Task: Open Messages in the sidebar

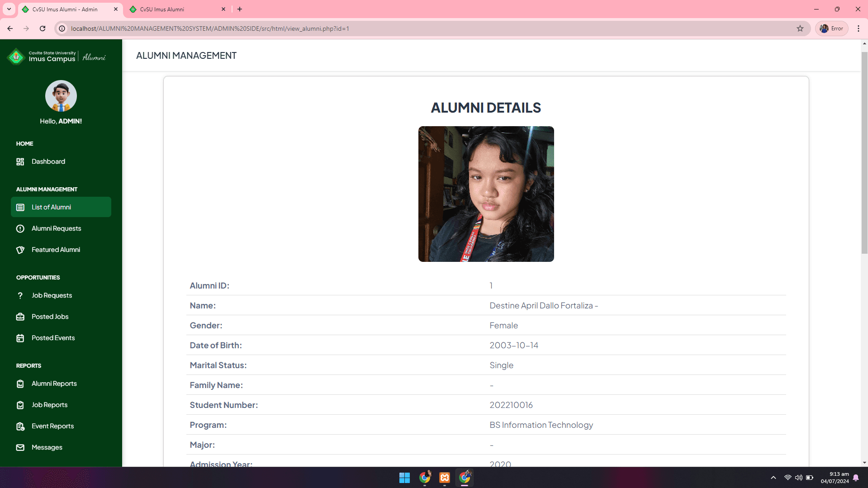Action: 47,447
